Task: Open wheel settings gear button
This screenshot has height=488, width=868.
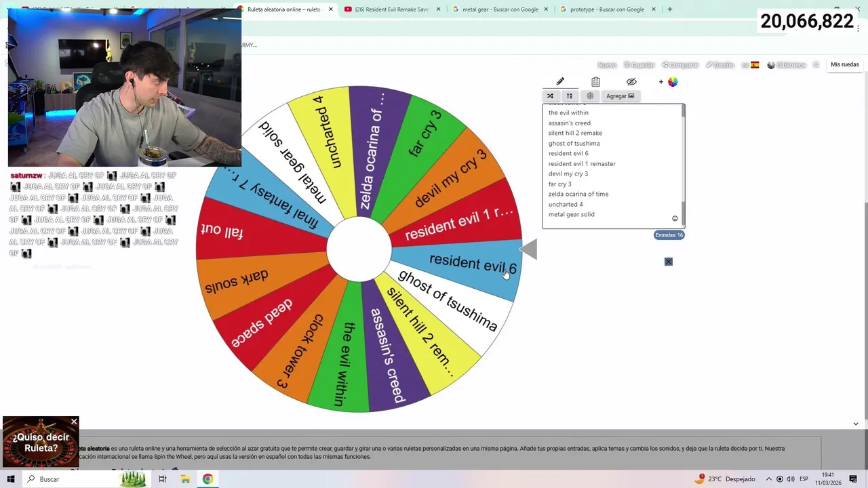Action: pos(590,96)
